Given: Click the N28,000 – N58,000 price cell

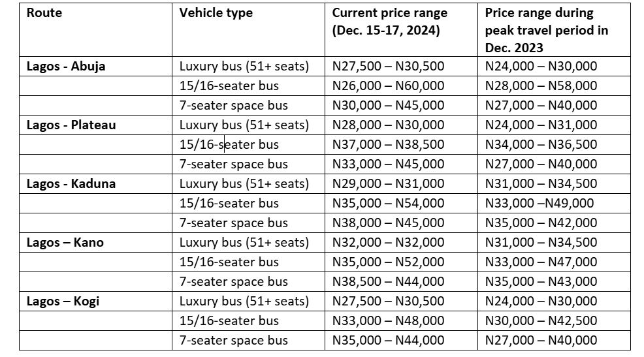Looking at the screenshot, I should 541,85.
